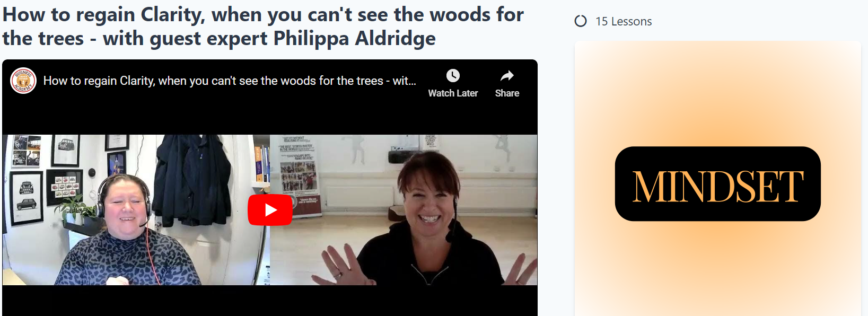Click the black MINDSET label
Viewport: 868px width, 316px height.
point(718,184)
